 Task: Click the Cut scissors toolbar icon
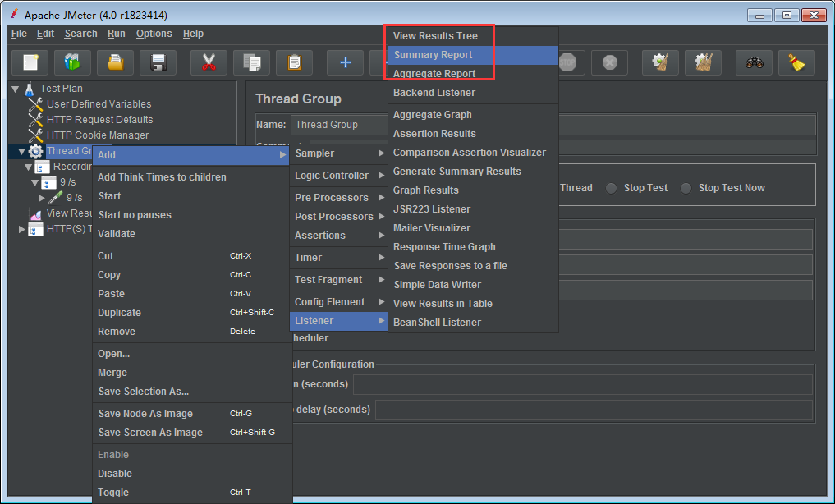tap(209, 63)
